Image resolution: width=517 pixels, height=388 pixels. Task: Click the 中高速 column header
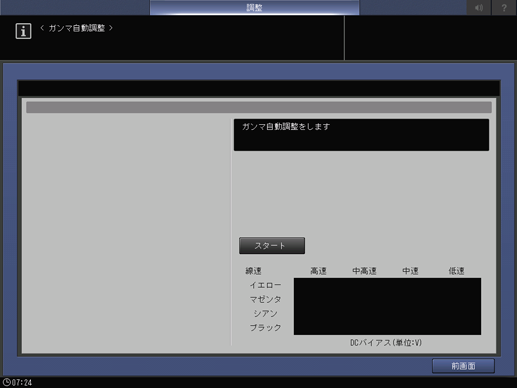tap(364, 271)
